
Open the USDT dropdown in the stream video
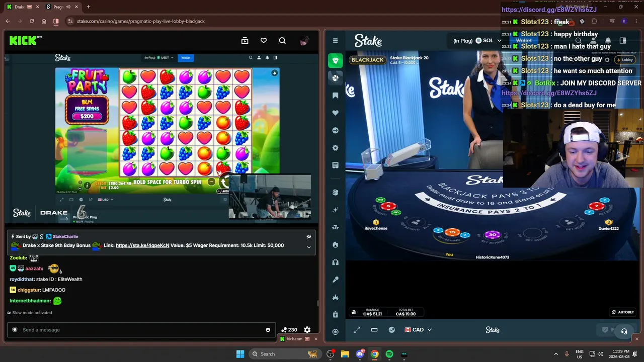(166, 58)
